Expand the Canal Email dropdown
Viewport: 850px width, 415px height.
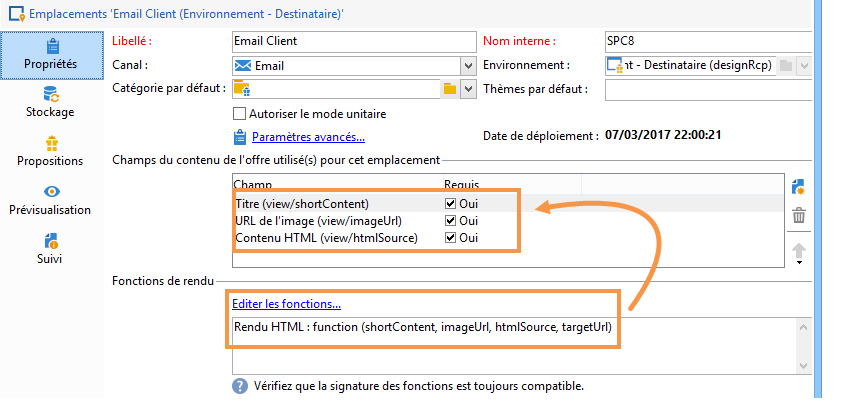coord(468,66)
